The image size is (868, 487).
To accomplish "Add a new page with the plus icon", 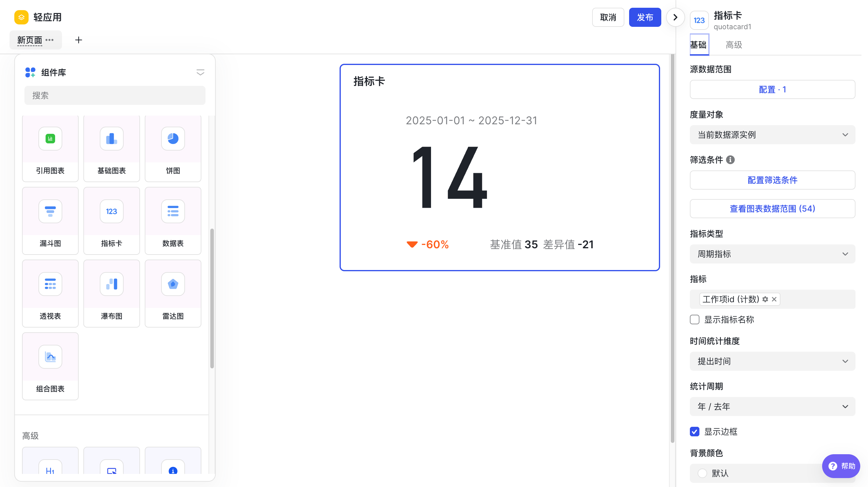I will point(79,40).
